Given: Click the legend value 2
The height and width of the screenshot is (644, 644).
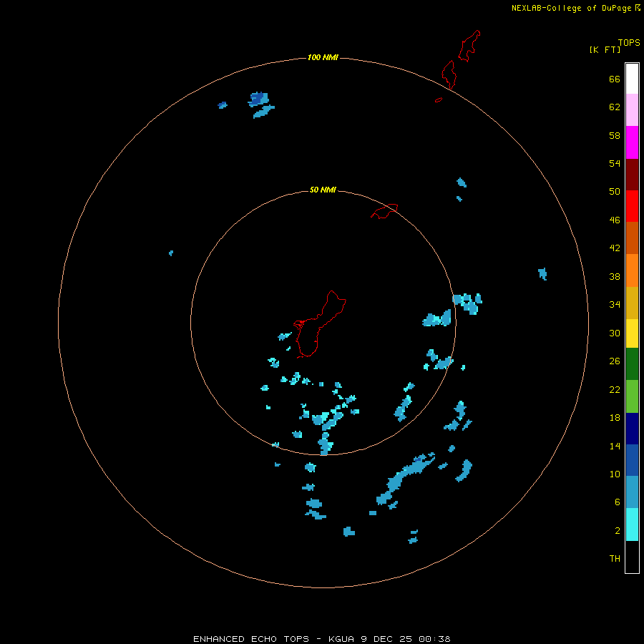Looking at the screenshot, I should point(618,531).
